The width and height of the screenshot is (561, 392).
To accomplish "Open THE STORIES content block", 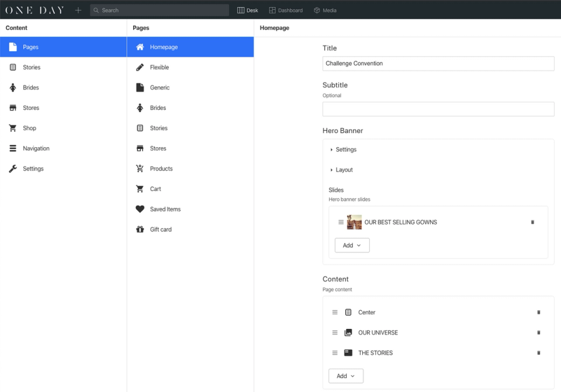I will (x=375, y=353).
